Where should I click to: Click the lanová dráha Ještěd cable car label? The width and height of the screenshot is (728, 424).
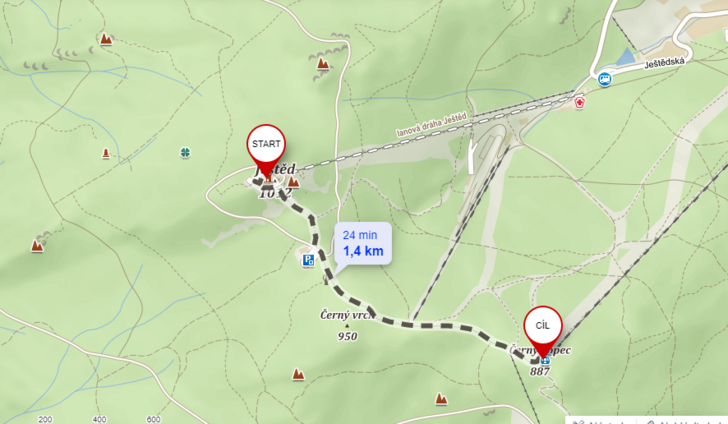coord(431,125)
